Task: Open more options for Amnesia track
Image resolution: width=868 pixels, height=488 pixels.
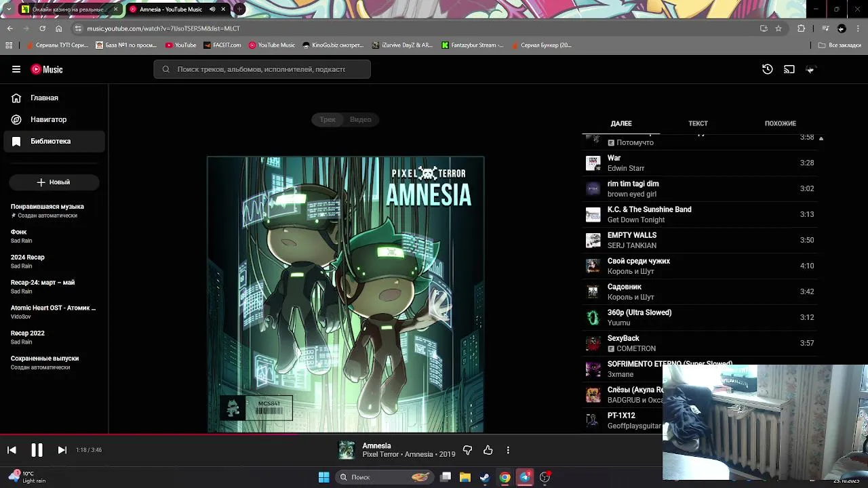Action: click(508, 450)
